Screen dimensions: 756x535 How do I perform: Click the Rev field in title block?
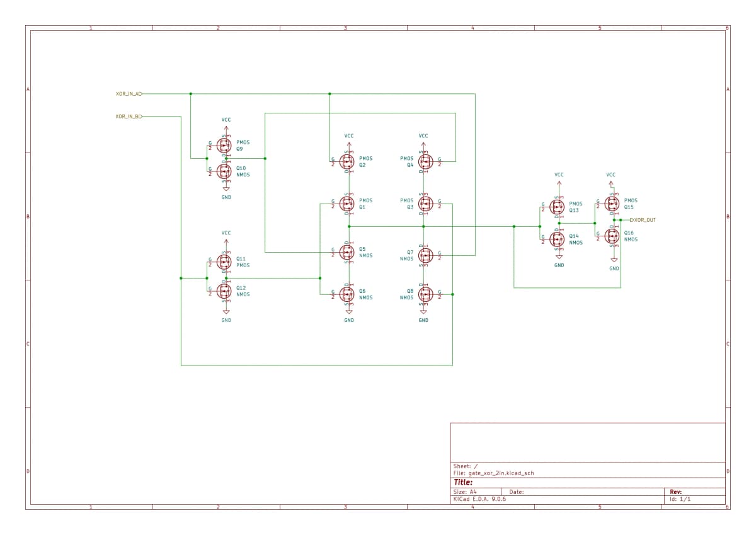675,492
